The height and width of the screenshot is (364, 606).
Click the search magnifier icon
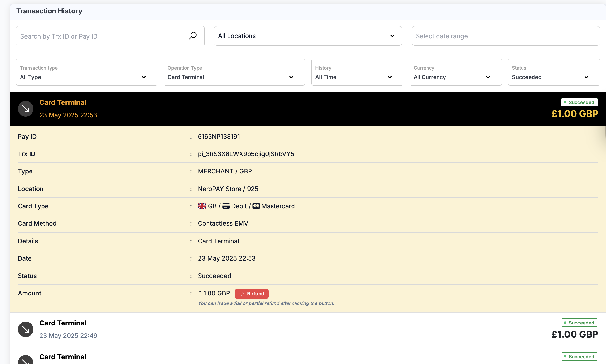coord(193,36)
